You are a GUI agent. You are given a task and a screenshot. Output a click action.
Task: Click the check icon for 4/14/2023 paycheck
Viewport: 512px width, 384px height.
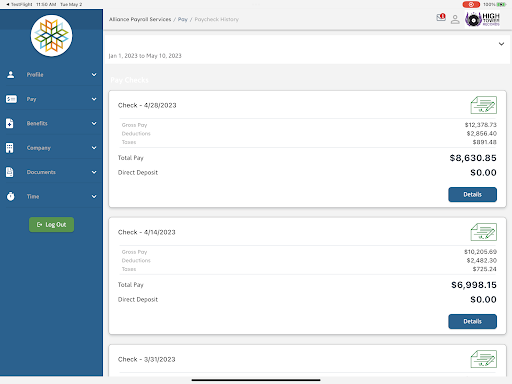pyautogui.click(x=484, y=232)
